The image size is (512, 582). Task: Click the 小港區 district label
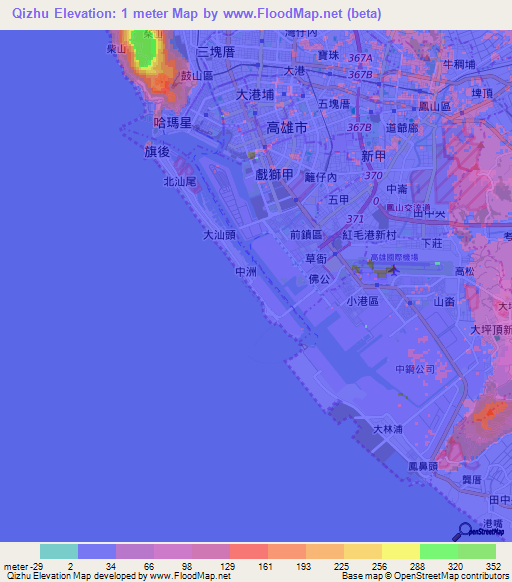coord(362,301)
